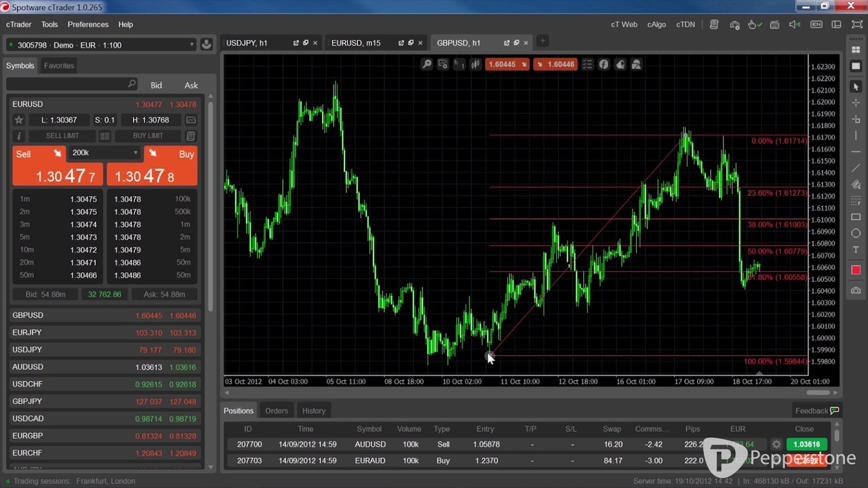Image resolution: width=868 pixels, height=488 pixels.
Task: Show EURUSD symbol info
Action: click(x=19, y=136)
